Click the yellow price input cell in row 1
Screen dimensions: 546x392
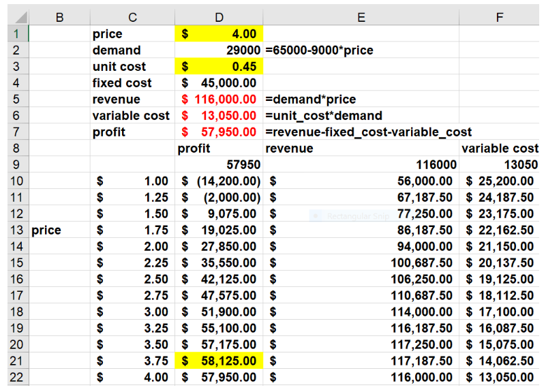[219, 33]
